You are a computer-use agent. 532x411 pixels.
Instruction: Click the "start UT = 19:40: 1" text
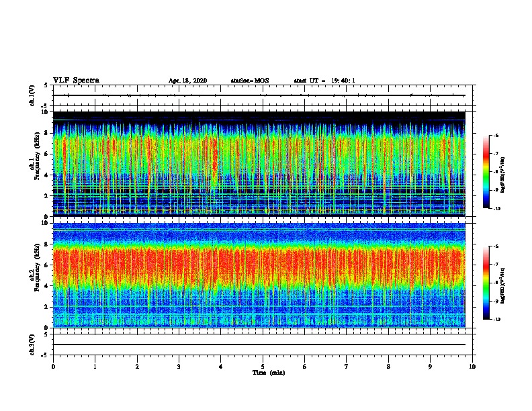click(x=324, y=81)
